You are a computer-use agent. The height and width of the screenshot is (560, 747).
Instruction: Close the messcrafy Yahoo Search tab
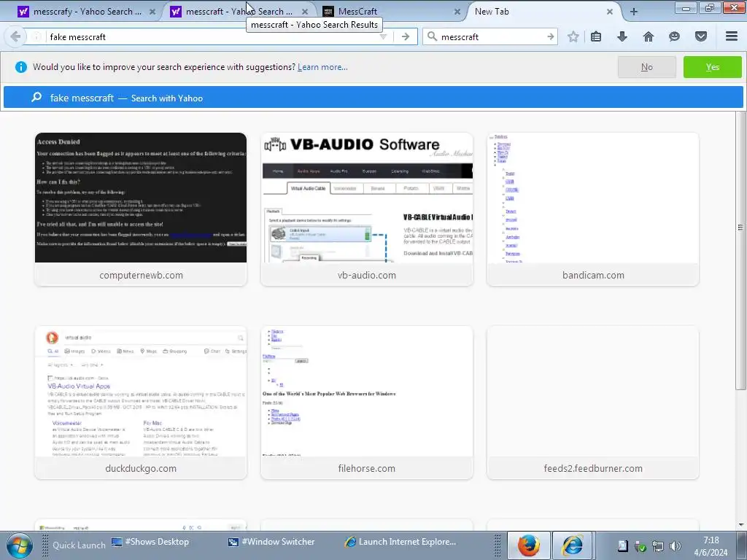click(152, 12)
